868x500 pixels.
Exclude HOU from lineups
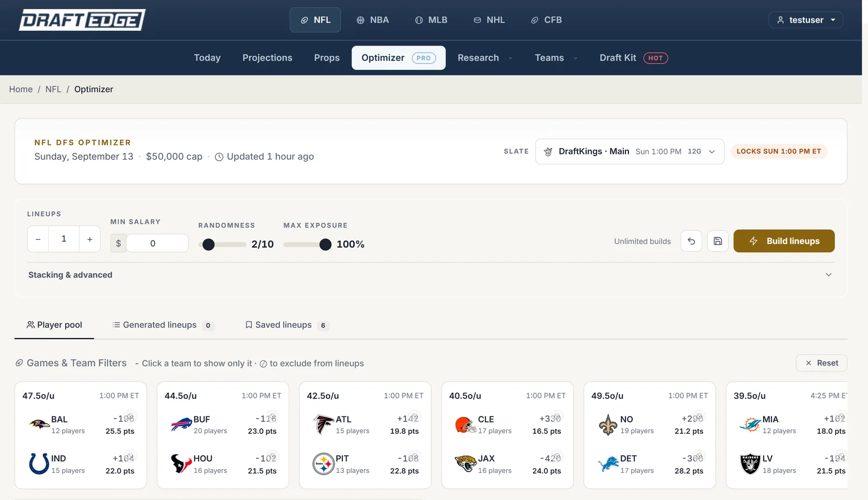click(272, 456)
